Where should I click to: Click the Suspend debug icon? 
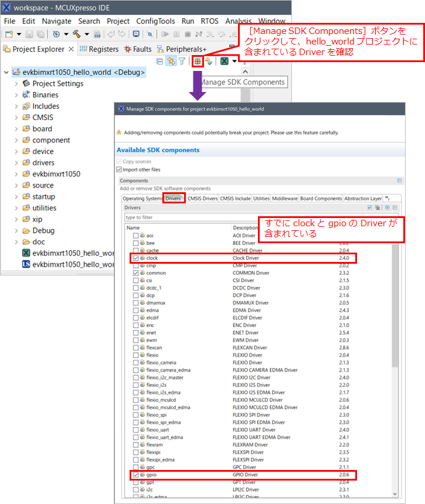point(176,34)
